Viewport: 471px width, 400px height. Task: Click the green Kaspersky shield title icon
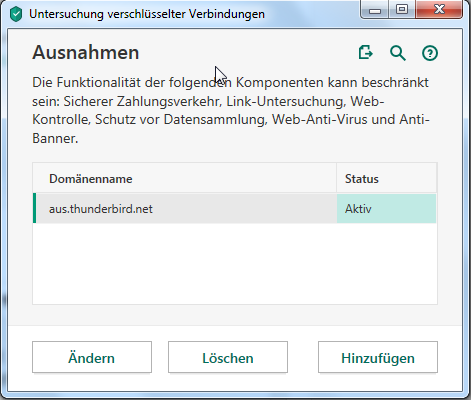pos(16,14)
